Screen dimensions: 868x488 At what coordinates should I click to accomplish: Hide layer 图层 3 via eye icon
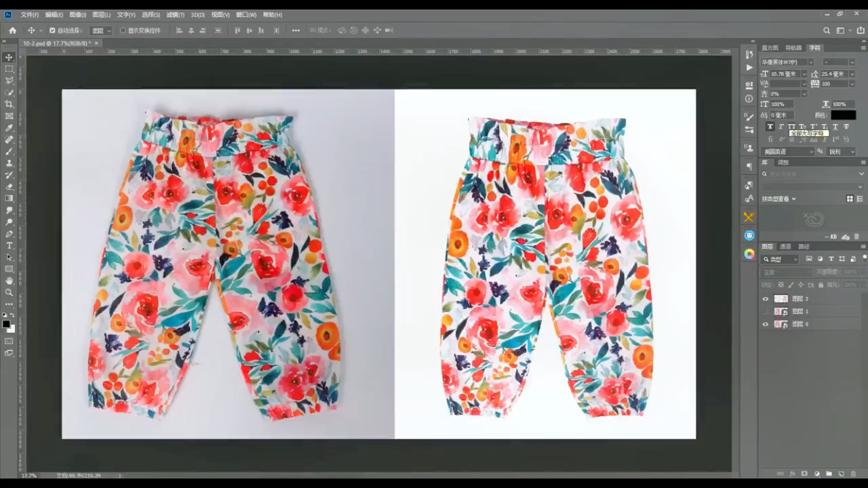pos(766,299)
